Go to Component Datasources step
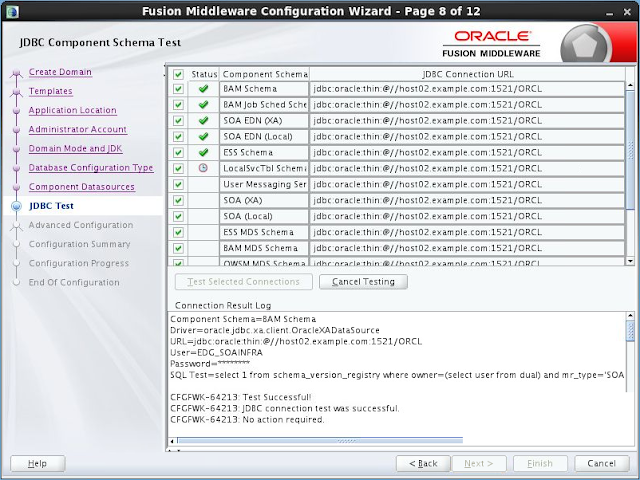Viewport: 640px width, 480px height. pyautogui.click(x=82, y=187)
